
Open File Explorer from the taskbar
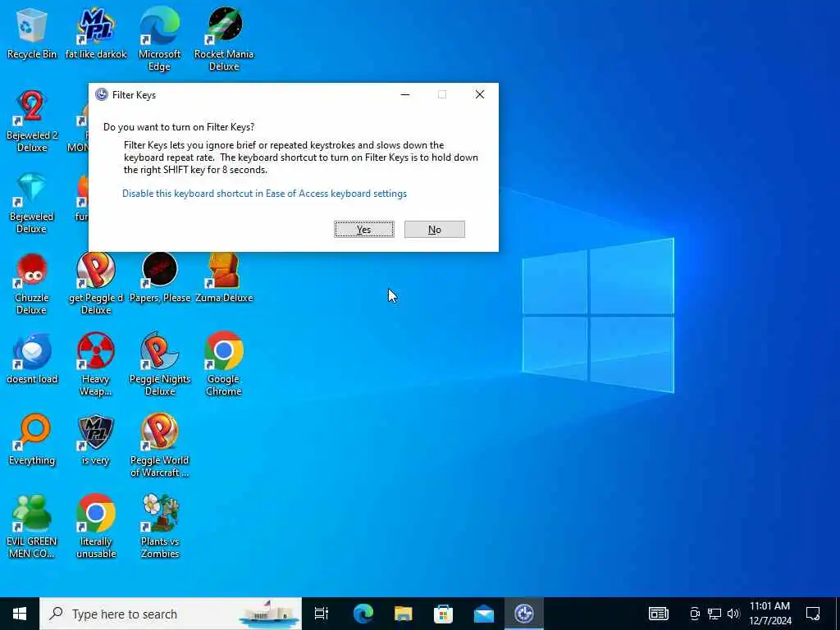click(x=403, y=614)
